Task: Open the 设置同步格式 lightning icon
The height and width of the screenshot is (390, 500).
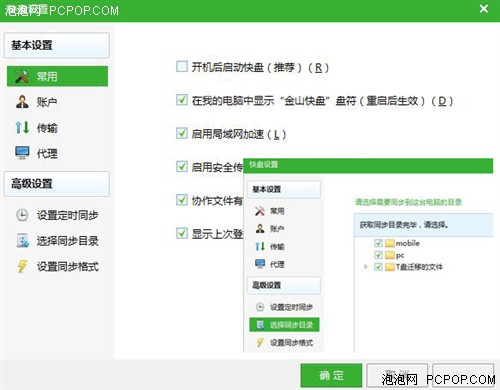Action: click(22, 266)
